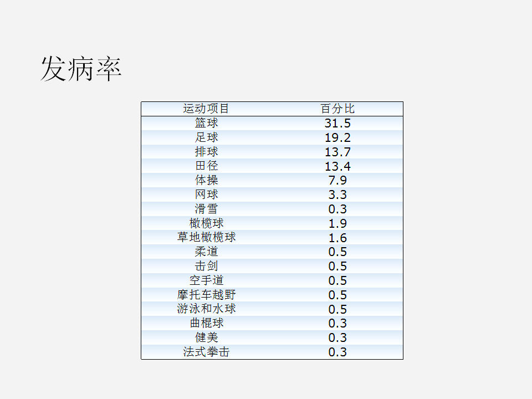Screen dimensions: 532x399
Task: Select the value 31.5 next to 篮球
Action: pos(339,122)
